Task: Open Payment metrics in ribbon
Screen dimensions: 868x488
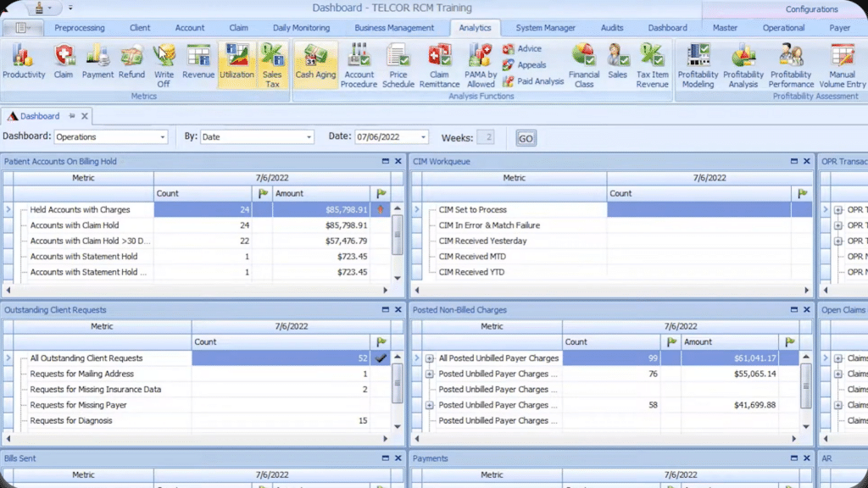Action: [97, 62]
